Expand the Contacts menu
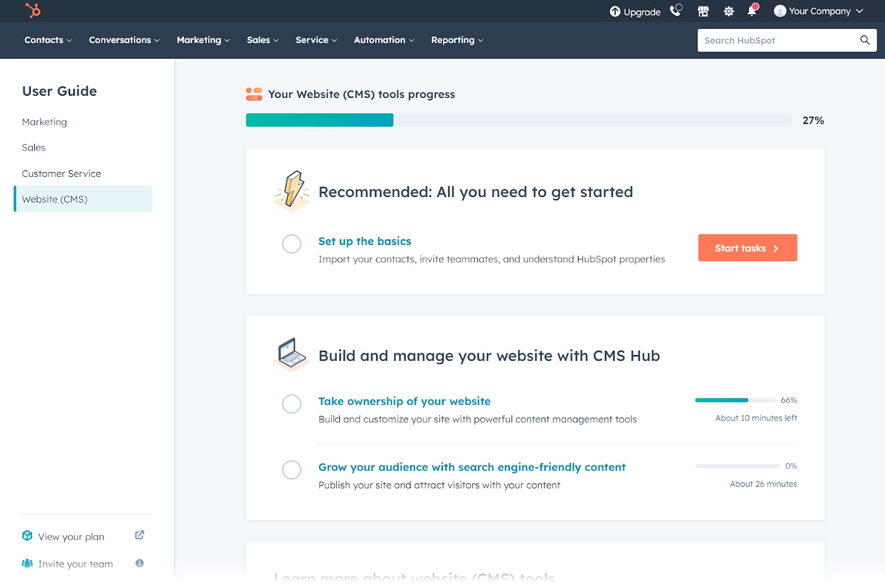 pyautogui.click(x=47, y=40)
